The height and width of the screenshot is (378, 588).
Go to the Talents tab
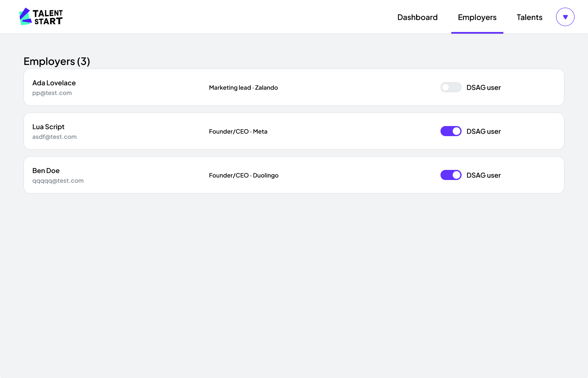click(x=529, y=17)
